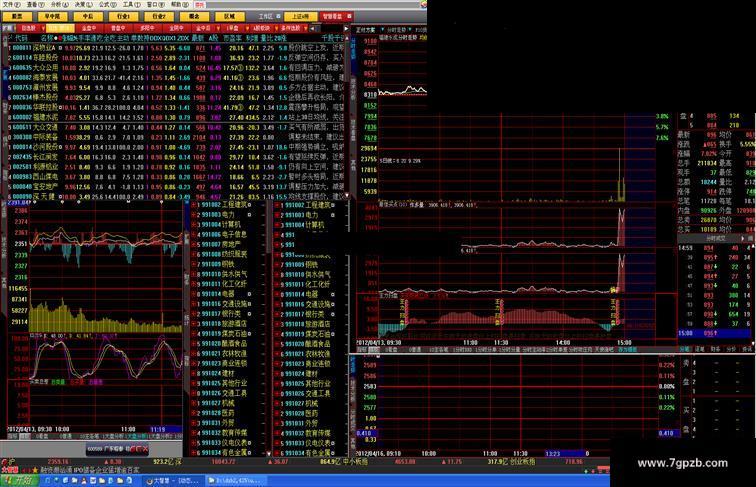Screen dimensions: 756x487
Task: Toggle the 工作区 square icon
Action: click(278, 16)
